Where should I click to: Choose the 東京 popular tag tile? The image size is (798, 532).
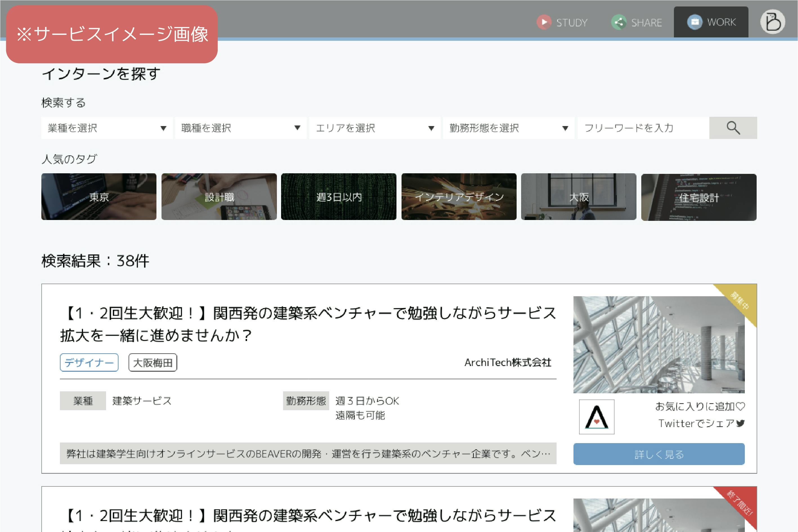click(x=99, y=197)
